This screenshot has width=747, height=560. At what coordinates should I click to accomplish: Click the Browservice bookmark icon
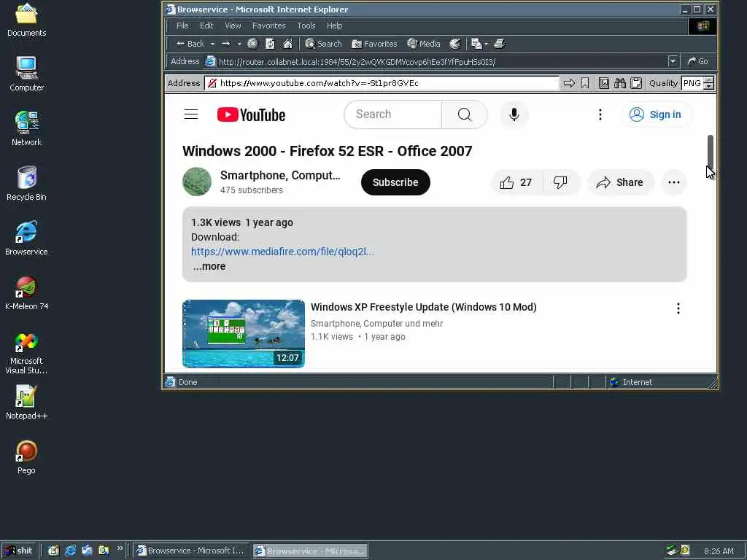[585, 83]
